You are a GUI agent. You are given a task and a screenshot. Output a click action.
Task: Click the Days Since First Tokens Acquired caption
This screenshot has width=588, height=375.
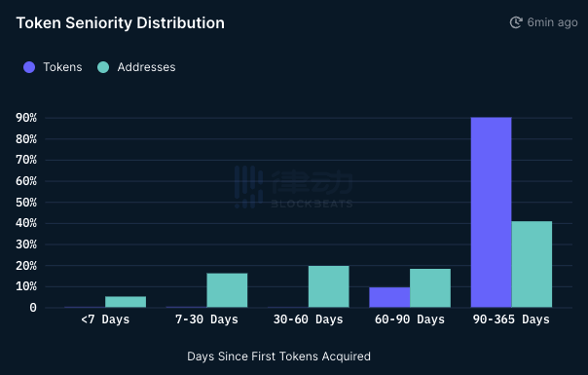click(x=278, y=356)
